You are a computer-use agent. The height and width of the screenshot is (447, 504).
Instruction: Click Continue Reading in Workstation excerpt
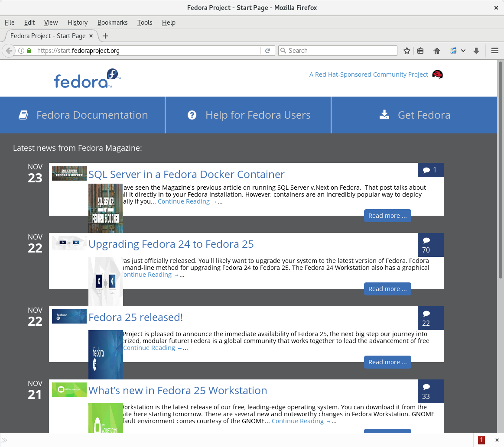pos(301,421)
